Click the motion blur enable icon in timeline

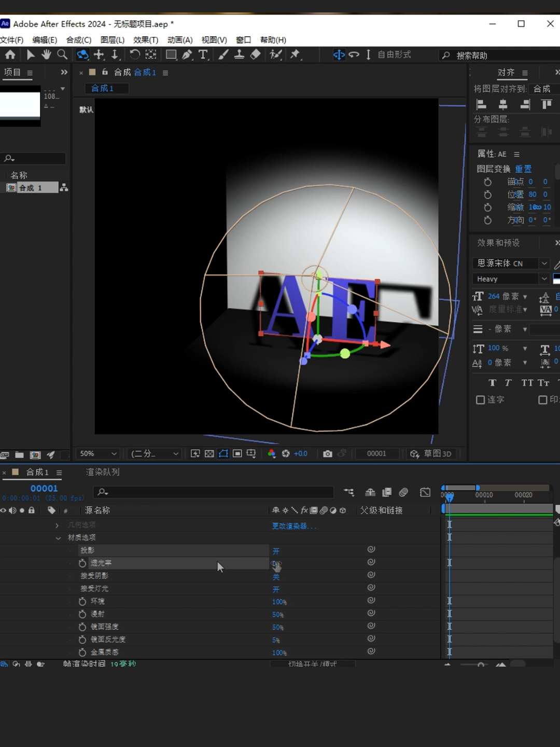(x=403, y=492)
